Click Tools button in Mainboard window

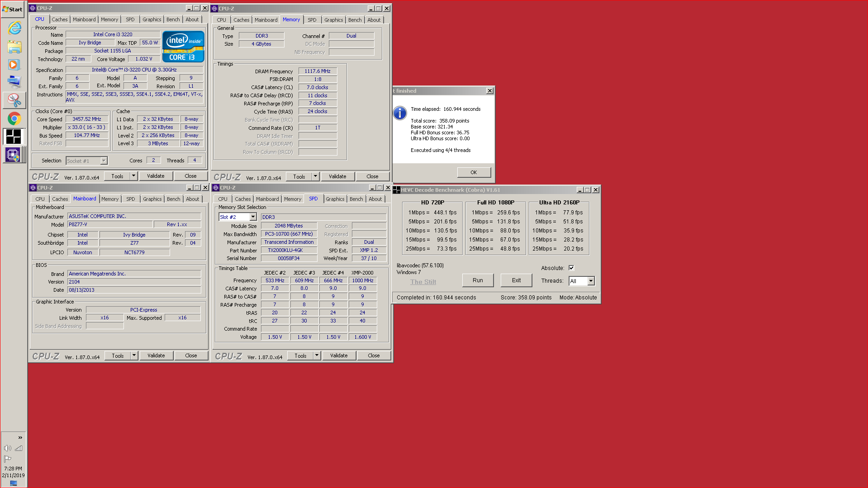pos(118,355)
